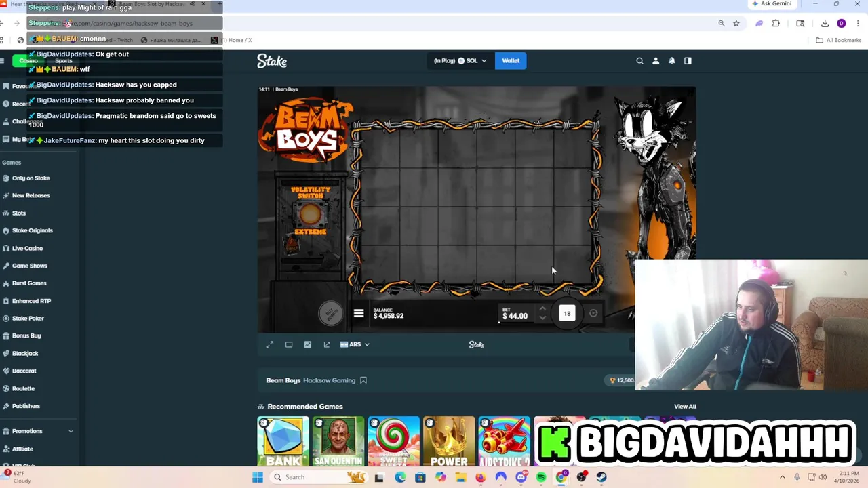Open Baccarat category in sidebar

24,371
